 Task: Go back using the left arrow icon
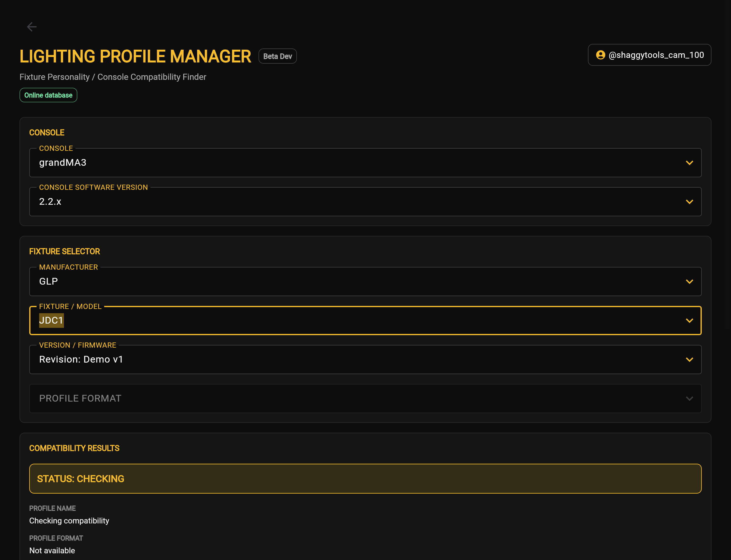[x=32, y=27]
